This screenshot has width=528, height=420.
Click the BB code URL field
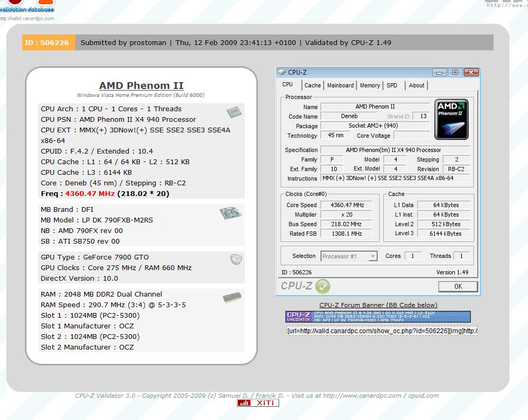pyautogui.click(x=382, y=330)
